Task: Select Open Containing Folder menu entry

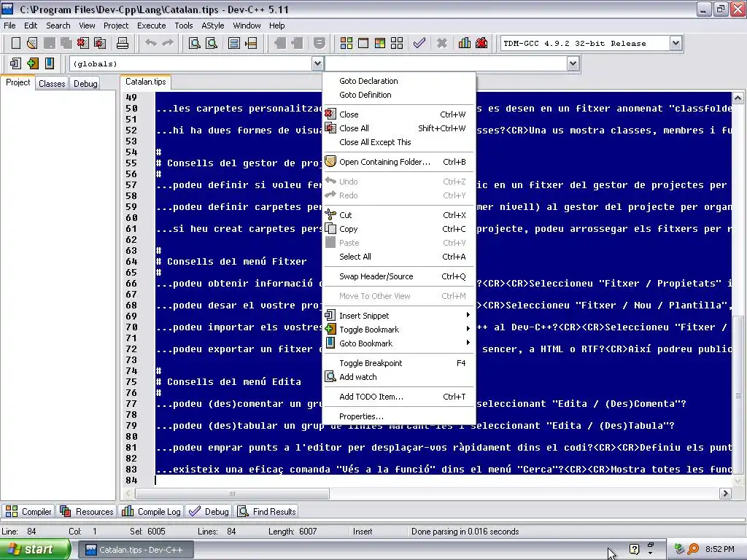Action: [x=399, y=162]
